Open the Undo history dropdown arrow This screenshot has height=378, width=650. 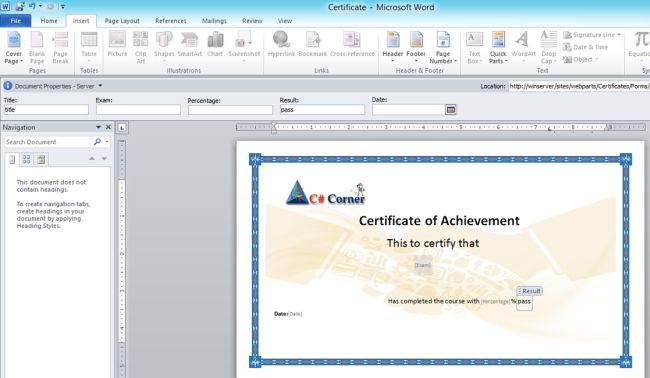pyautogui.click(x=40, y=6)
